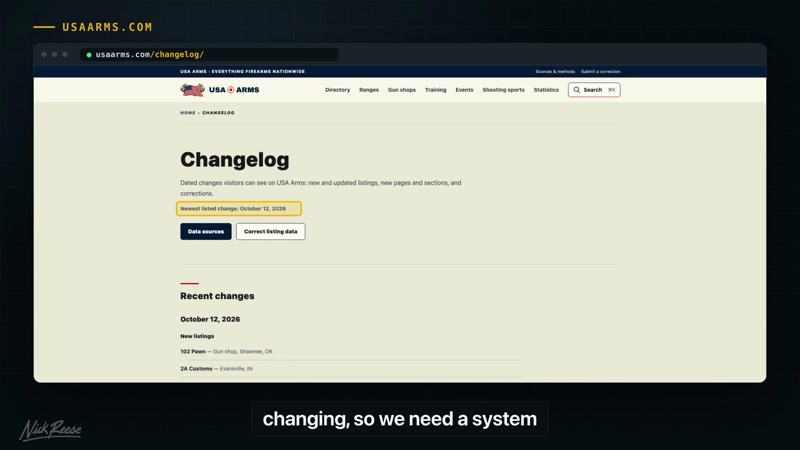Screen dimensions: 800x450
Task: Focus the usaarms.com/changelog/ address bar
Action: point(209,55)
